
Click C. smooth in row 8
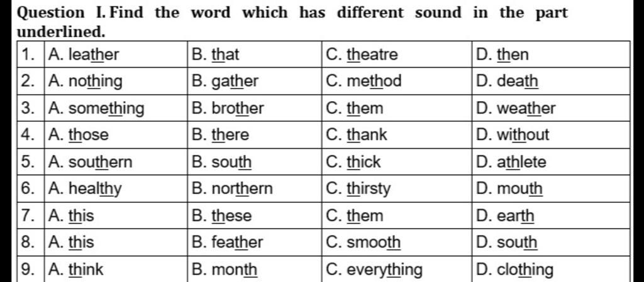(x=363, y=242)
